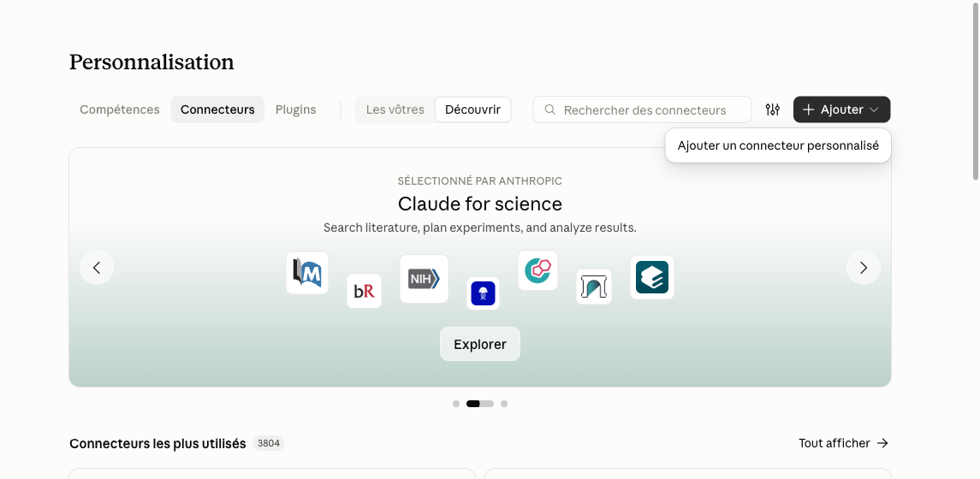Click the Connecteurs les plus utilisés heading
Viewport: 980px width, 479px height.
pyautogui.click(x=157, y=443)
